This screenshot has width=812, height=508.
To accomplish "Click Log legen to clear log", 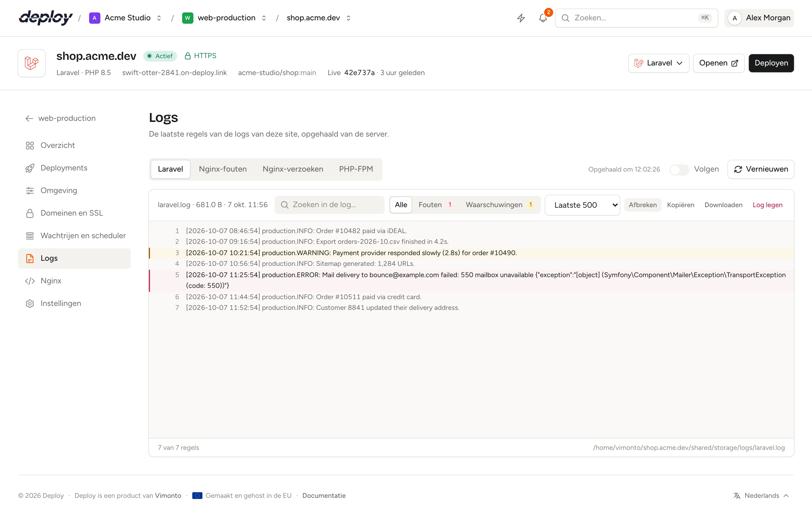I will click(x=767, y=205).
